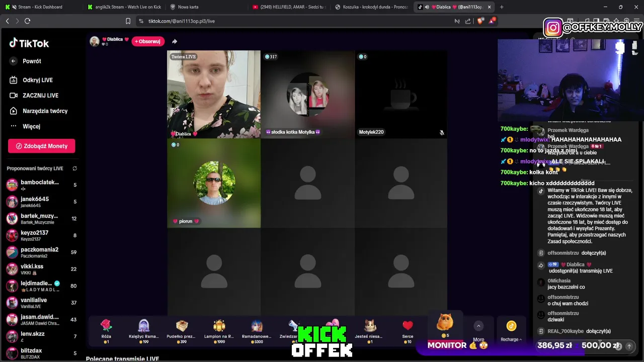This screenshot has height=362, width=644.
Task: Open jasam.dawid suggested live creator
Action: [x=41, y=320]
